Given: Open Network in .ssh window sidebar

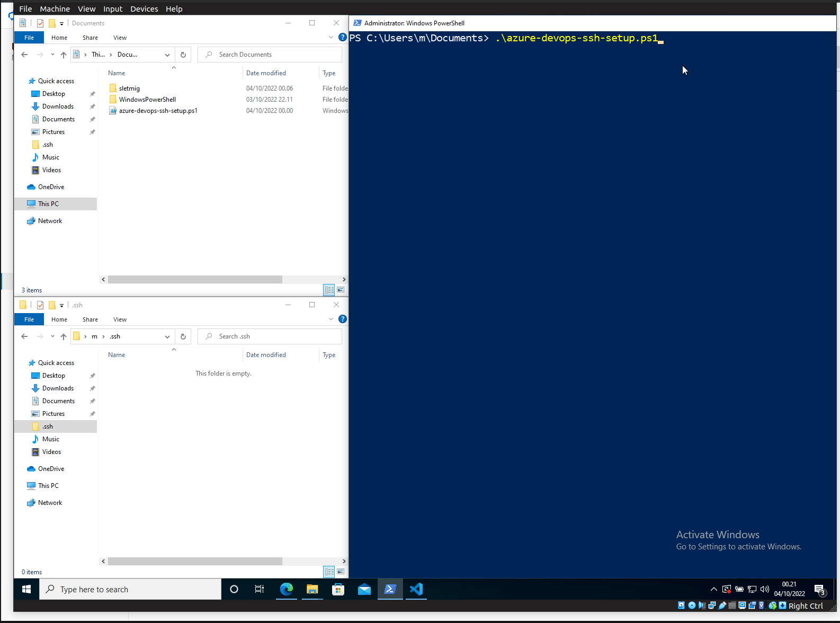Looking at the screenshot, I should point(50,503).
